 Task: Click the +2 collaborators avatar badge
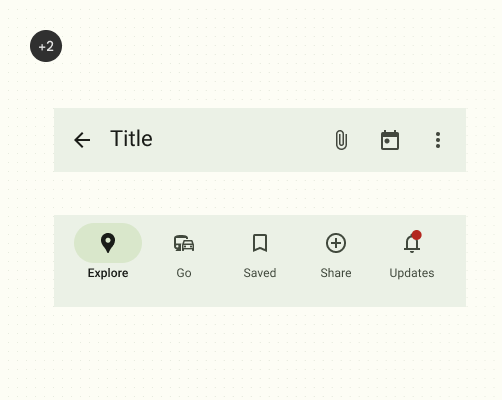(46, 46)
